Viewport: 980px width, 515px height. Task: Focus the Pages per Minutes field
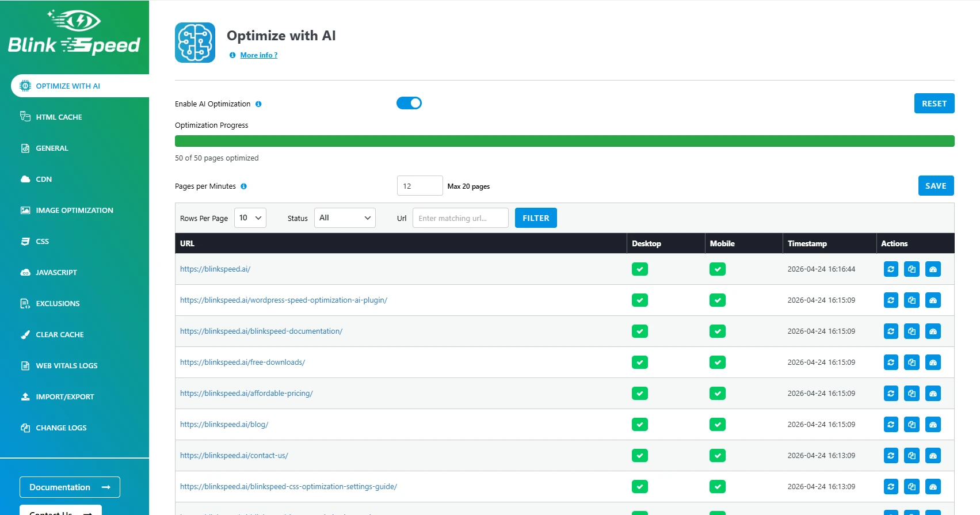pos(420,186)
